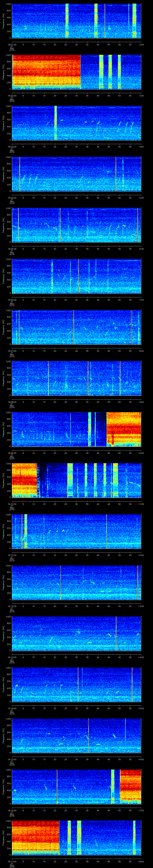The width and height of the screenshot is (153, 868).
Task: Click the 18:03:00 time axis label
Action: (12, 147)
